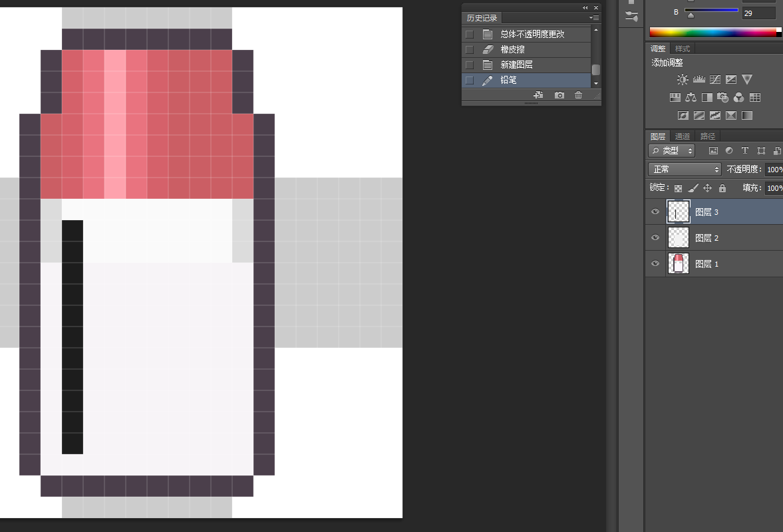Add a Levels adjustment layer
783x532 pixels.
(699, 79)
